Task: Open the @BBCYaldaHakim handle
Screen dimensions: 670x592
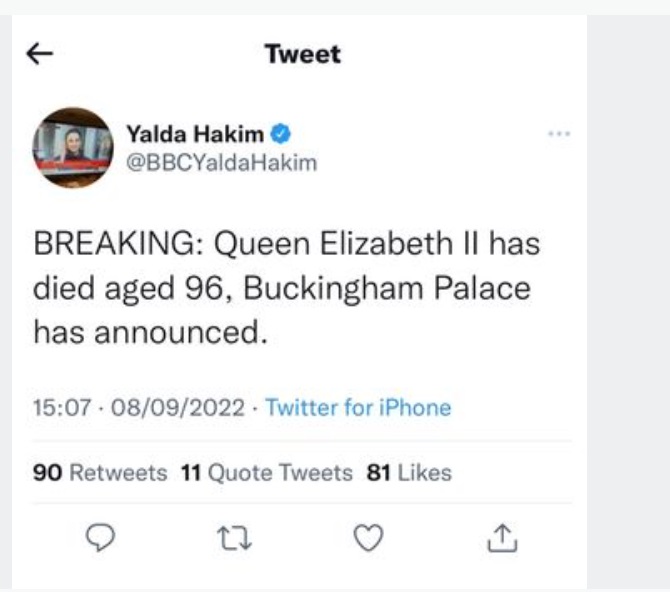Action: click(221, 163)
